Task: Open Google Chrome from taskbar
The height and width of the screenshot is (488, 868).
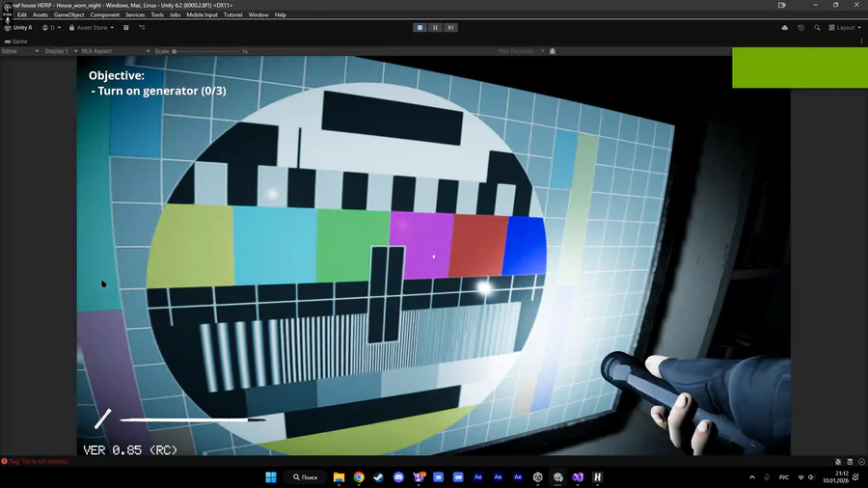Action: click(x=359, y=477)
